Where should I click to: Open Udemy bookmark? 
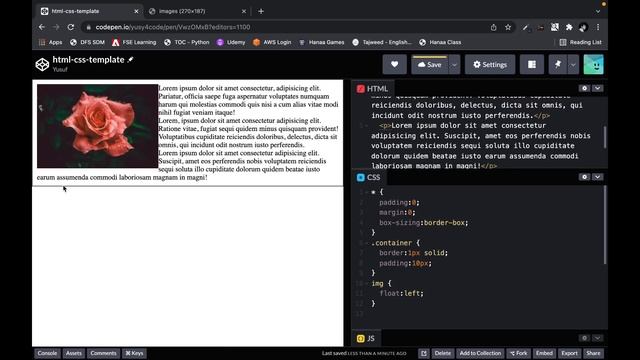point(231,42)
